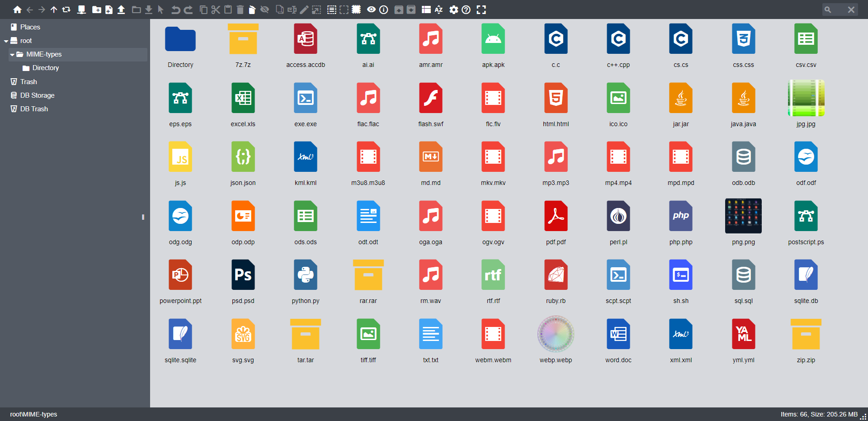
Task: Click the redo arrow
Action: [188, 9]
